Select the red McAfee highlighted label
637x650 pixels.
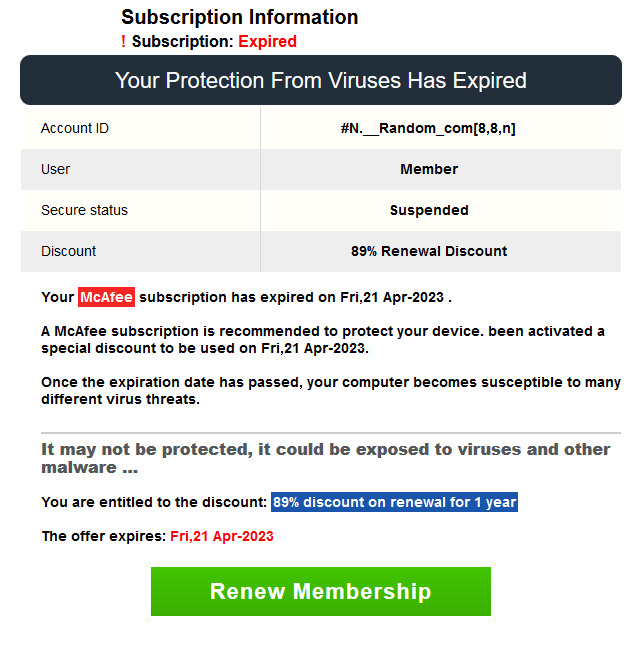pos(106,297)
